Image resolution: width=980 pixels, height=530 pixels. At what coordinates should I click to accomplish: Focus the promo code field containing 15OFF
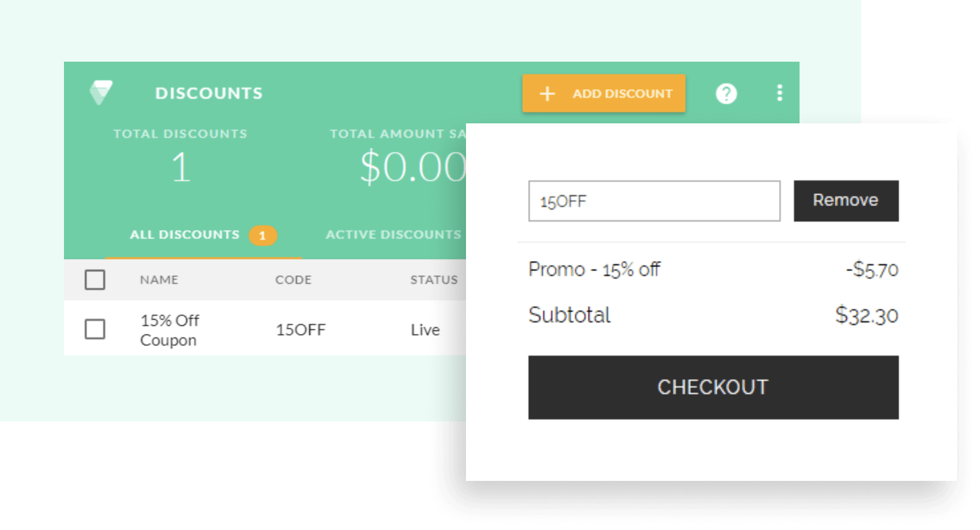[x=654, y=201]
